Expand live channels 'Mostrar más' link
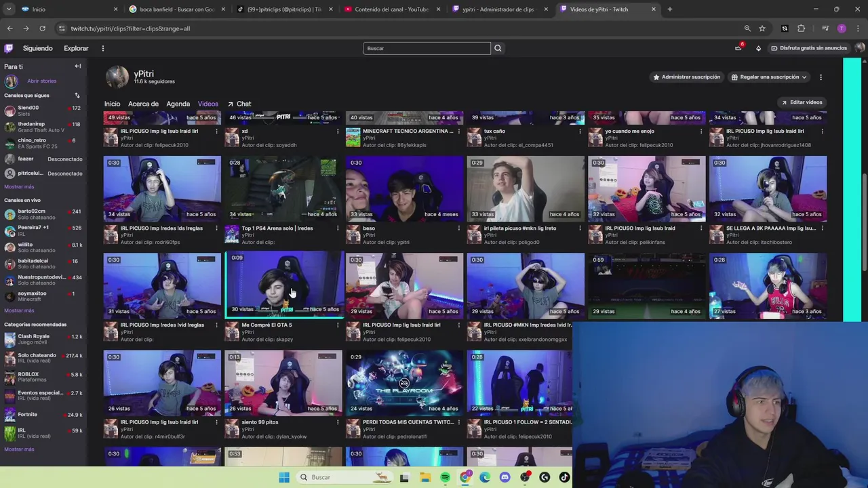 point(19,310)
